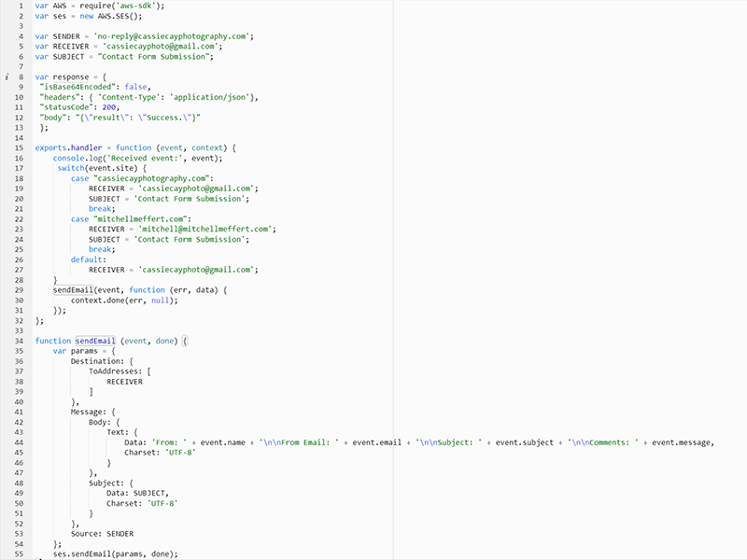Screen dimensions: 747x560
Task: Click the 'Text:' key on line 43
Action: pos(118,432)
